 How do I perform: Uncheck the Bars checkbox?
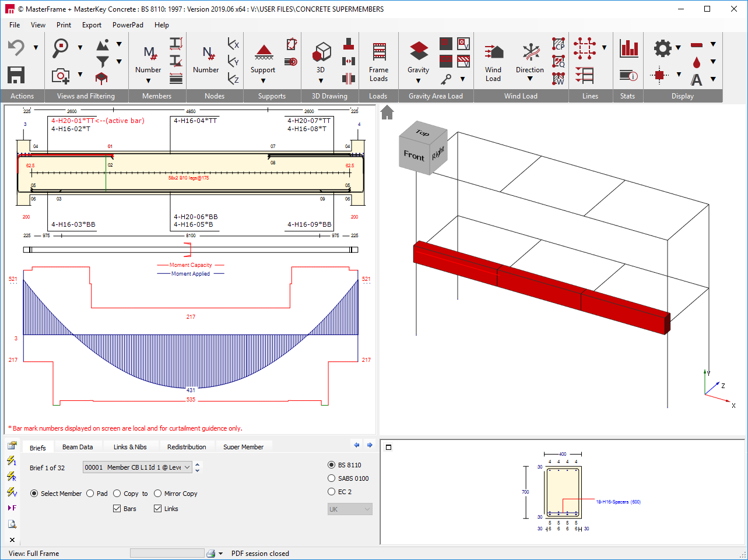coord(117,509)
